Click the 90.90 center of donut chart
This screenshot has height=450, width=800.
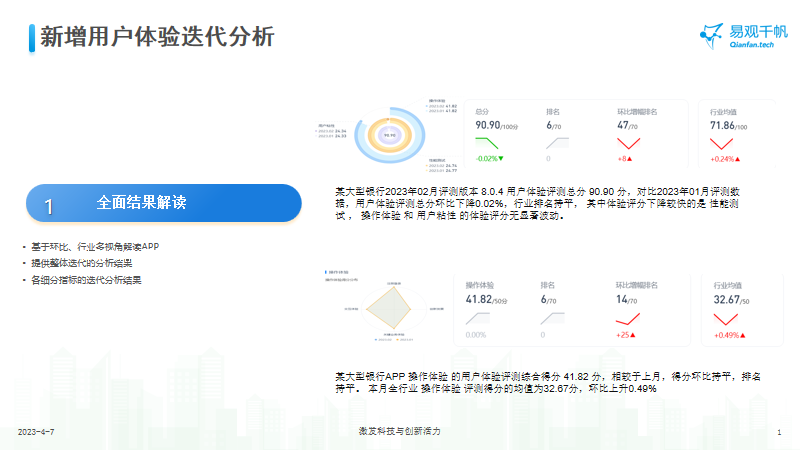tap(390, 135)
